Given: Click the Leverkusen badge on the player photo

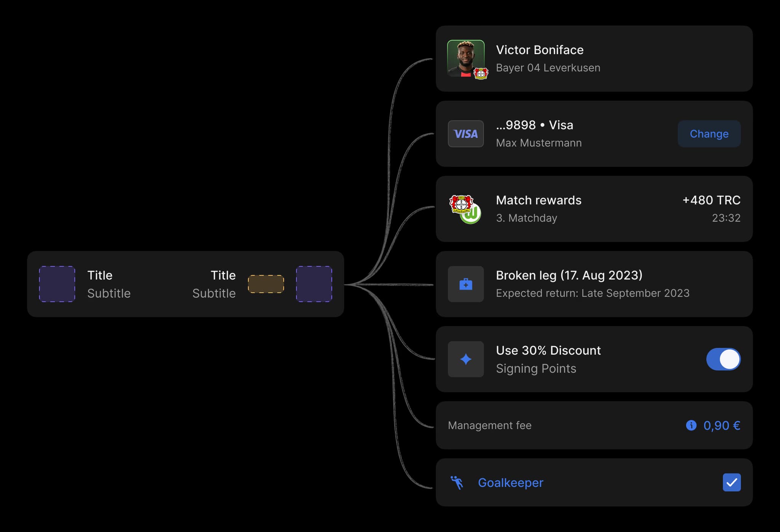Looking at the screenshot, I should 481,73.
